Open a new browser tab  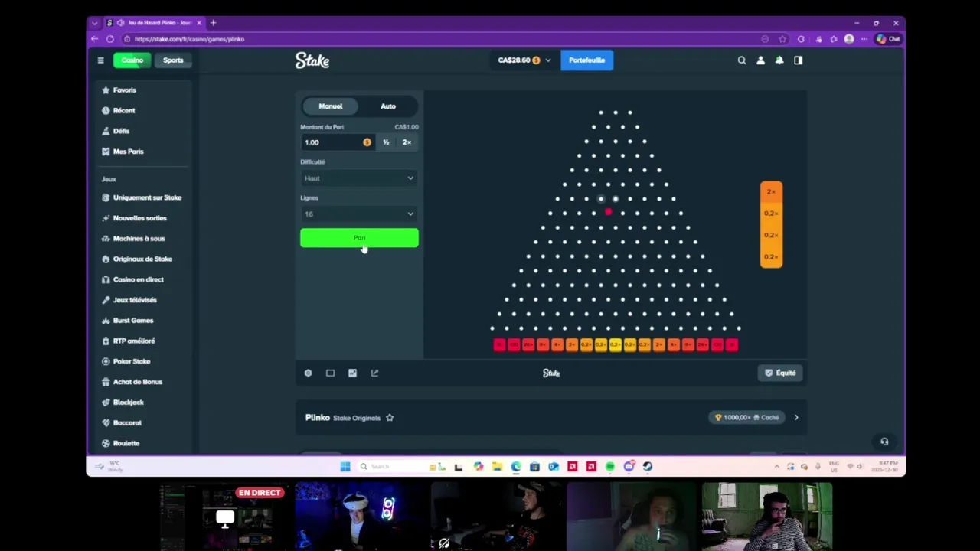pyautogui.click(x=213, y=23)
